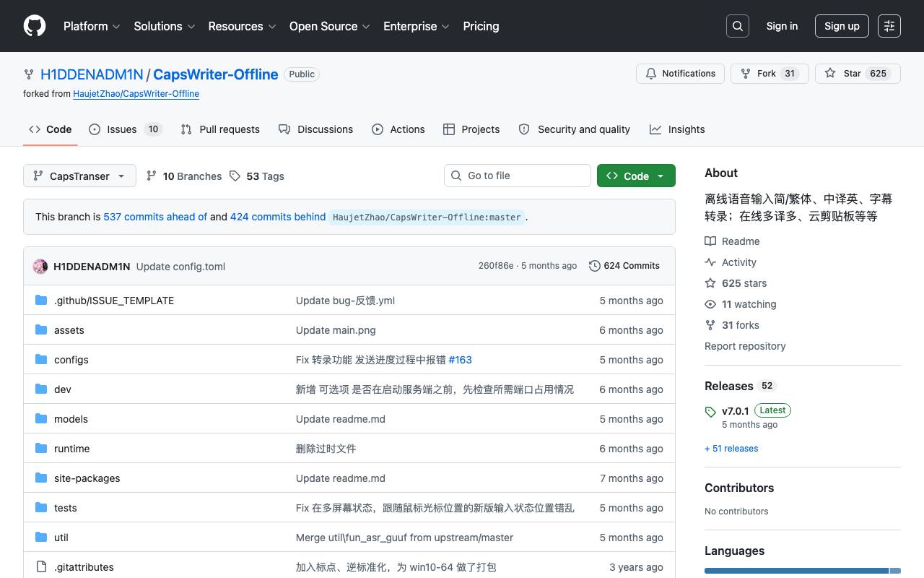Switch to the Pull requests tab
924x578 pixels.
[220, 129]
